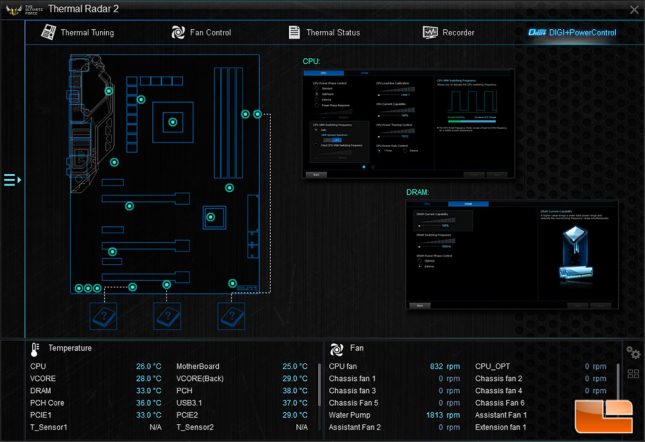
Task: Click leftmost of three clustered bottom sensors
Action: [x=79, y=288]
